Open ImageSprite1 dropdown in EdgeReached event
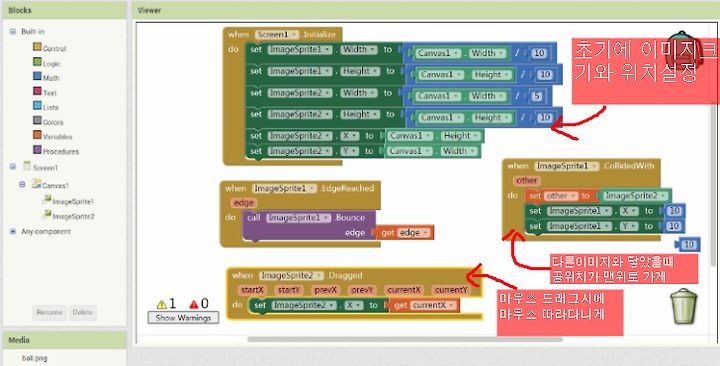The width and height of the screenshot is (720, 366). pyautogui.click(x=284, y=188)
